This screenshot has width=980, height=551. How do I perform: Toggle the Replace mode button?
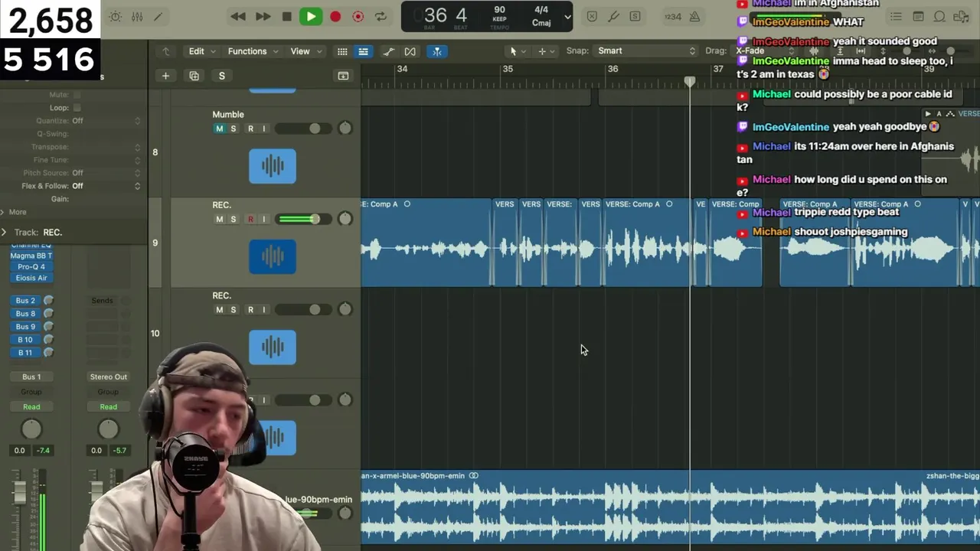click(592, 17)
